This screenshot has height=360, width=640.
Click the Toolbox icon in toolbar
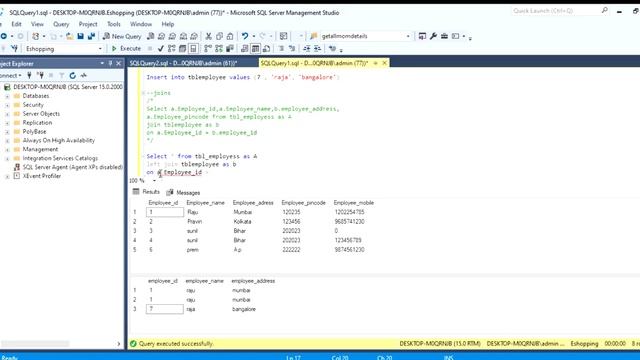[444, 36]
